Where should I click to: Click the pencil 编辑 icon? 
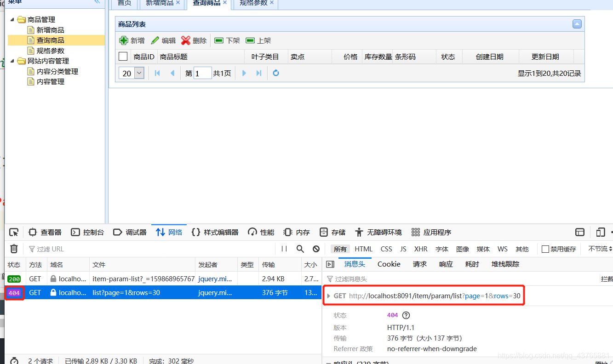[155, 40]
